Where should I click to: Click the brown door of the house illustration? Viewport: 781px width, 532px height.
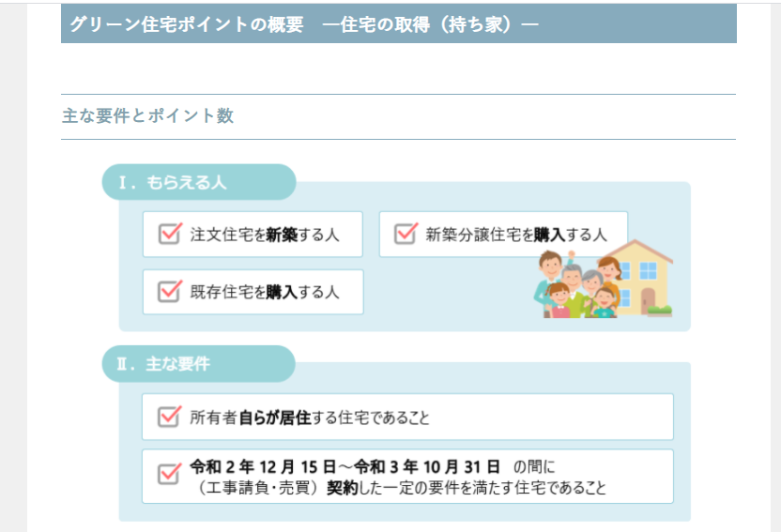648,297
